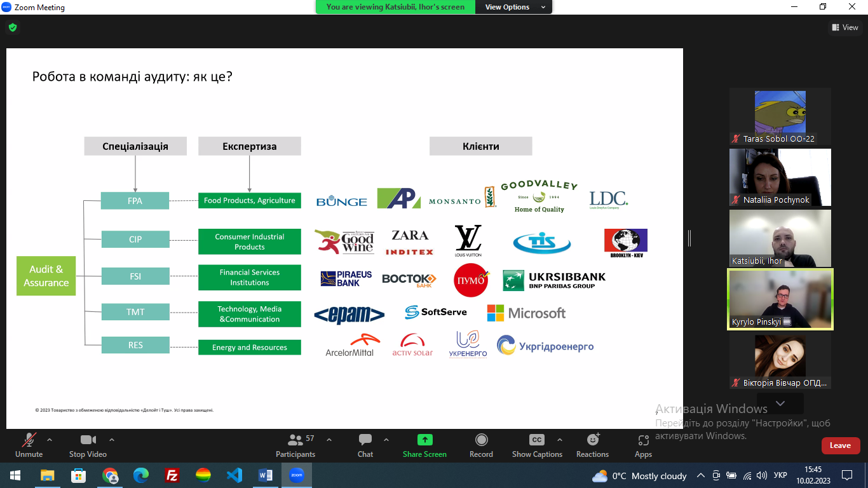This screenshot has width=868, height=488.
Task: Open the volume control in the tray
Action: pyautogui.click(x=761, y=475)
